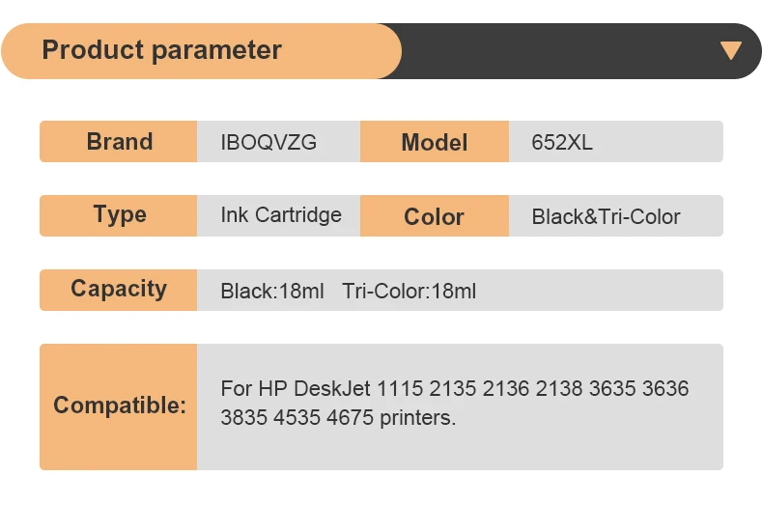Click the IBOQVZG brand value
763x532 pixels.
[x=268, y=143]
